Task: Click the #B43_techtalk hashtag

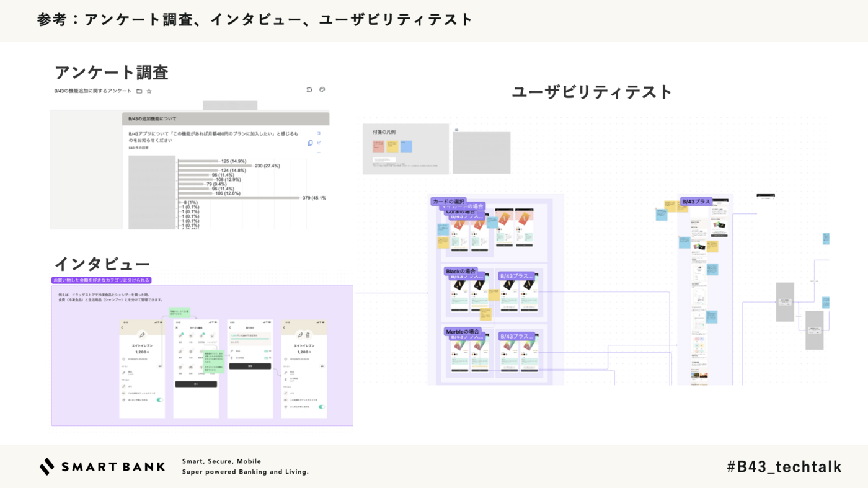Action: [784, 467]
